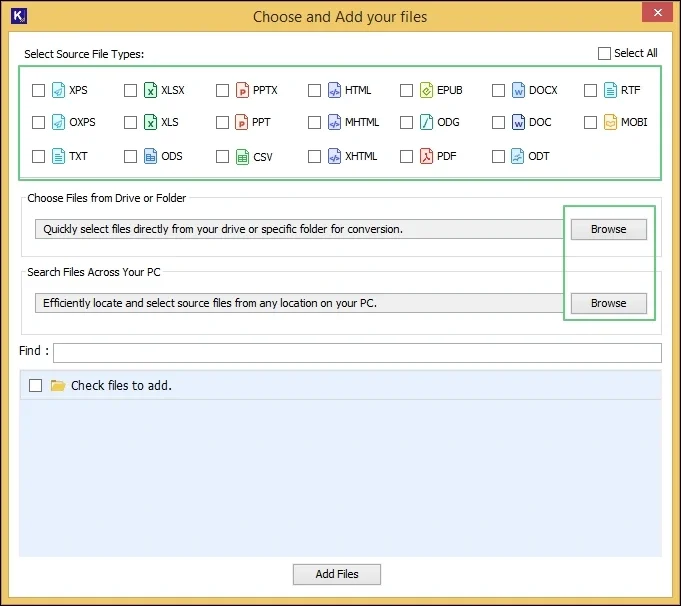Click the Add Files button
Viewport: 681px width, 606px height.
[x=337, y=574]
